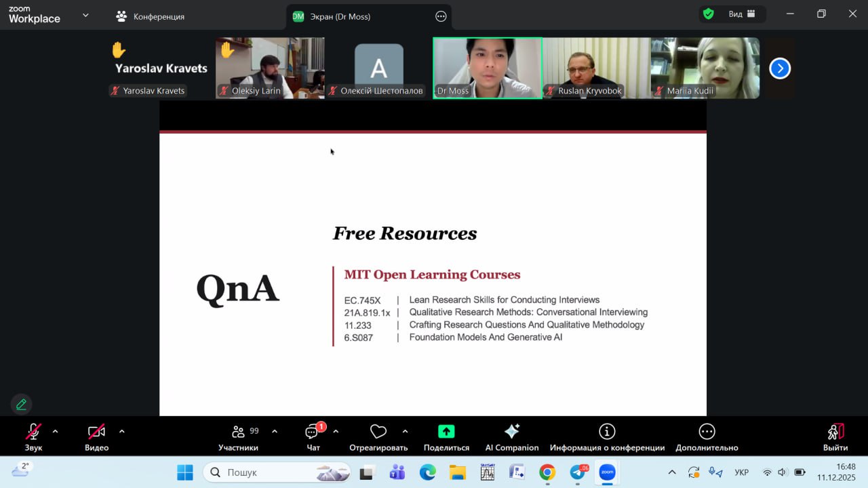The width and height of the screenshot is (868, 488).
Task: Open the Zoom Workplace dropdown menu
Action: click(x=85, y=15)
